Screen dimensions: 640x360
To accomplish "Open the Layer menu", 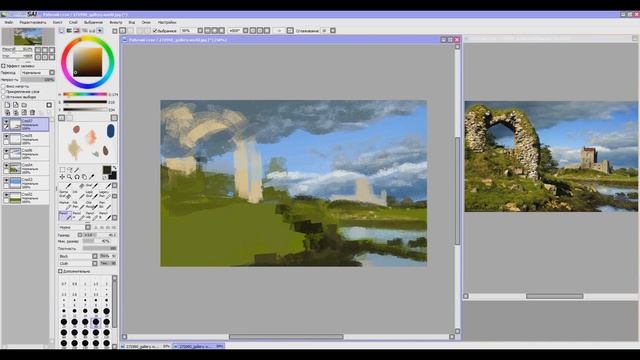I will pos(73,22).
